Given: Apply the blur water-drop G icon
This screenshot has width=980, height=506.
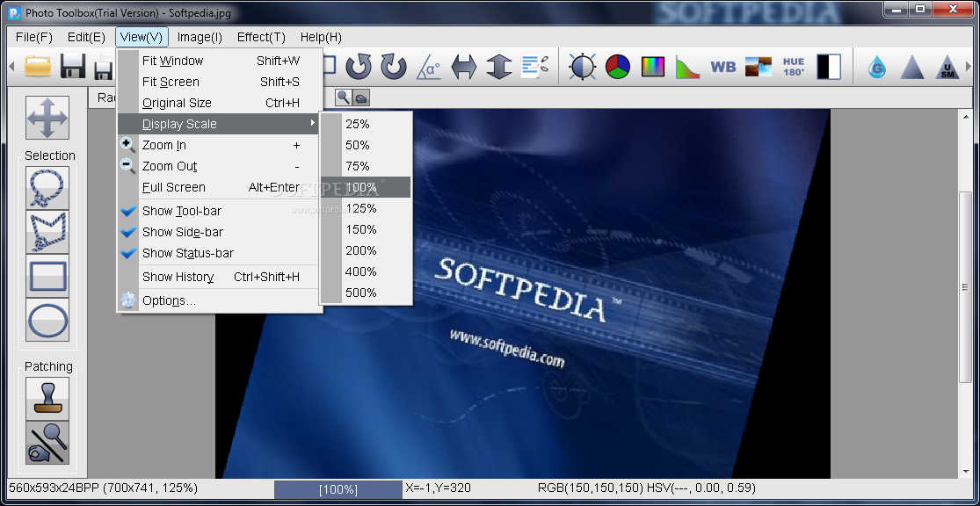Looking at the screenshot, I should tap(877, 66).
